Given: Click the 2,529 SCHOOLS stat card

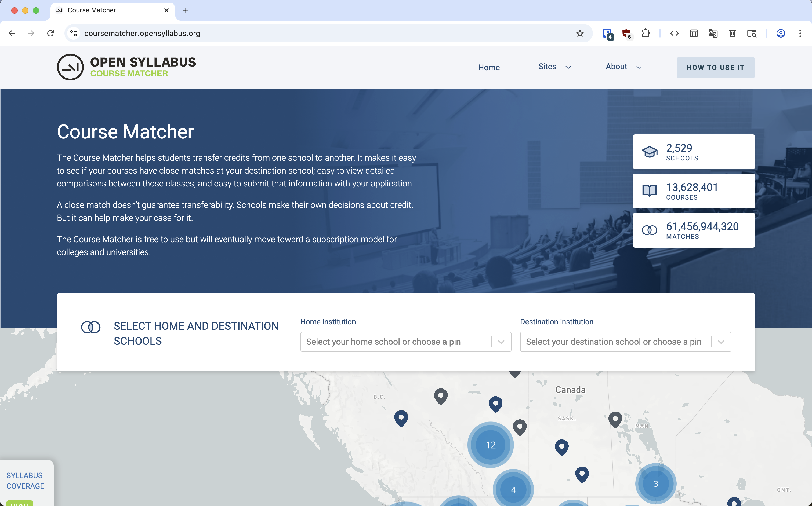Looking at the screenshot, I should 694,152.
